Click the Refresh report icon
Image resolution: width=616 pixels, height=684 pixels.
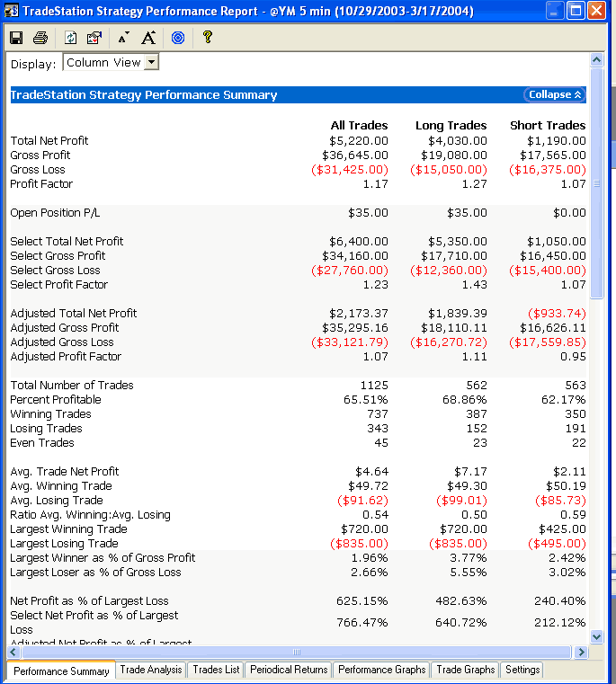(x=70, y=38)
